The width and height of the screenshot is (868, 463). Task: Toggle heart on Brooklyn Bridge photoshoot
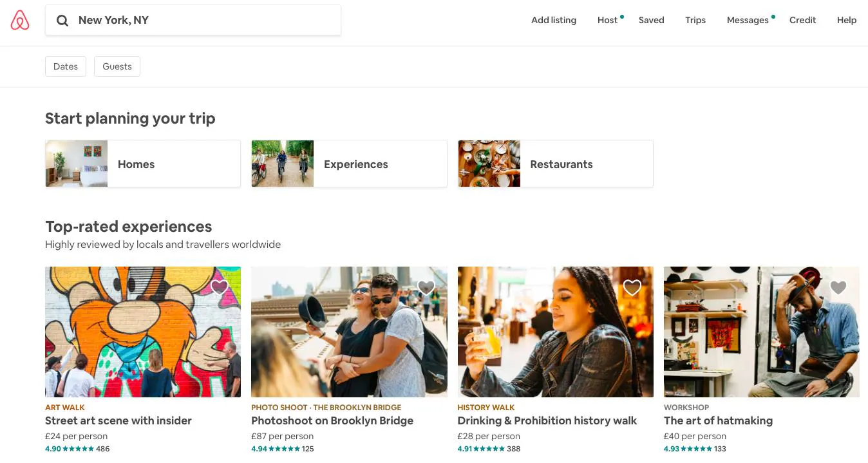coord(426,287)
